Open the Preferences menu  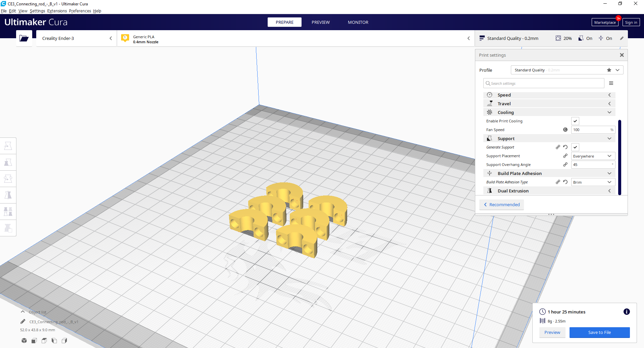pyautogui.click(x=80, y=11)
